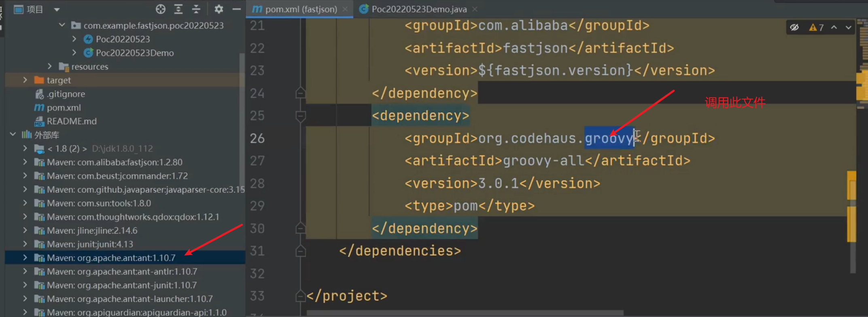
Task: Open README.md in project tree
Action: (x=71, y=121)
